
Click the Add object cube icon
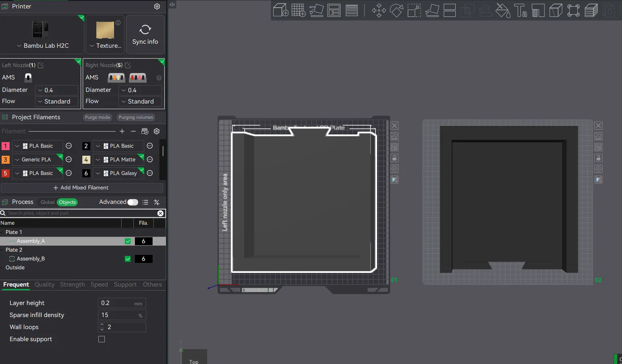click(281, 10)
